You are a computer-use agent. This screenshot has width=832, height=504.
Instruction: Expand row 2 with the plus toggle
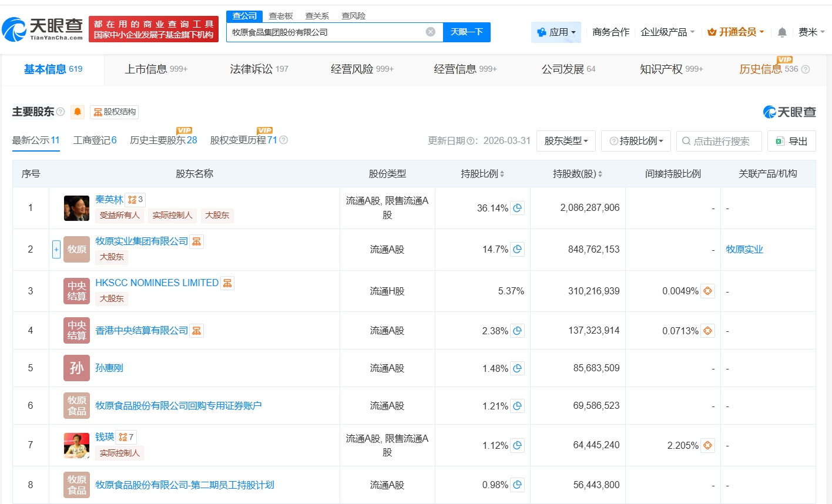(x=56, y=249)
